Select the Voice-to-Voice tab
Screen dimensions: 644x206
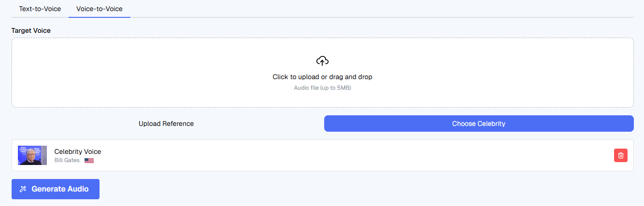[100, 9]
